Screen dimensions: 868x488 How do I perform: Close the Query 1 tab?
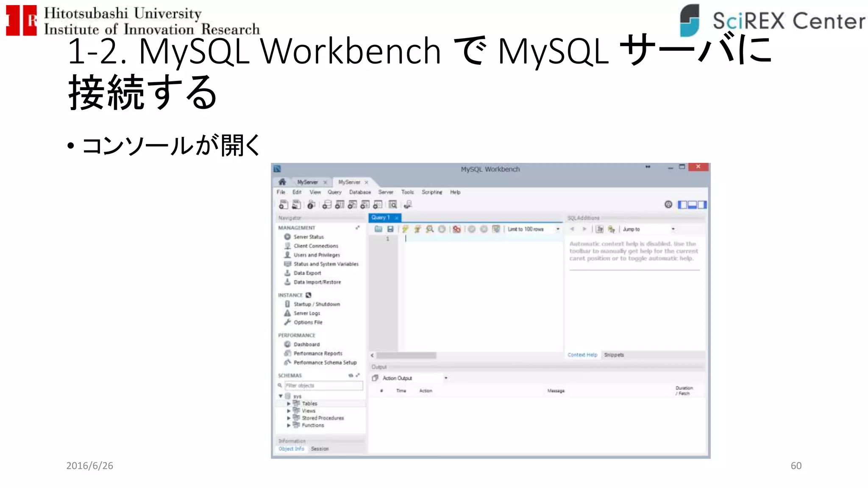pyautogui.click(x=397, y=218)
